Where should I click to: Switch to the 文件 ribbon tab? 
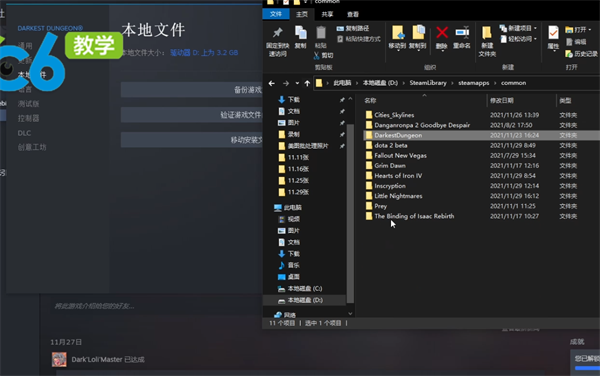coord(276,14)
